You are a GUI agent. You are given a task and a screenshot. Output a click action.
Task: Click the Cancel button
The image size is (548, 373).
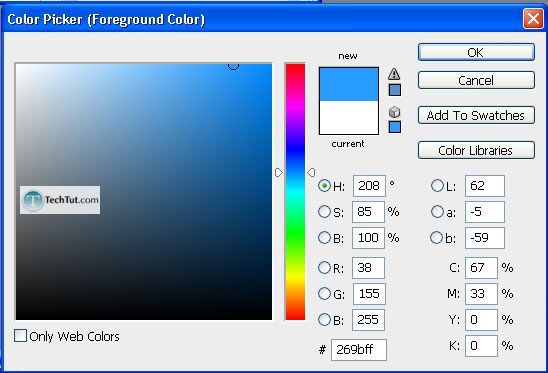click(x=476, y=80)
